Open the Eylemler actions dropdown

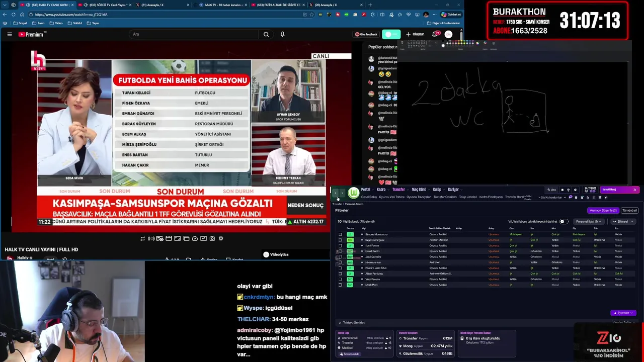point(623,313)
